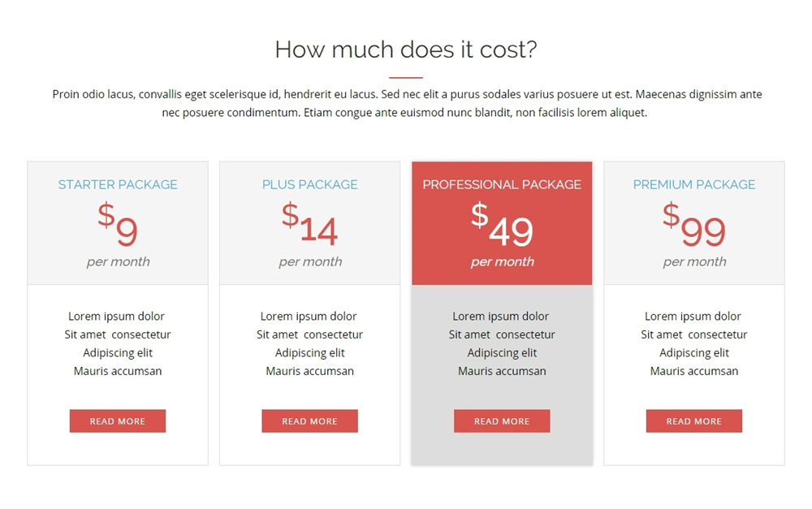
Task: Click the $9 price figure
Action: click(x=119, y=225)
